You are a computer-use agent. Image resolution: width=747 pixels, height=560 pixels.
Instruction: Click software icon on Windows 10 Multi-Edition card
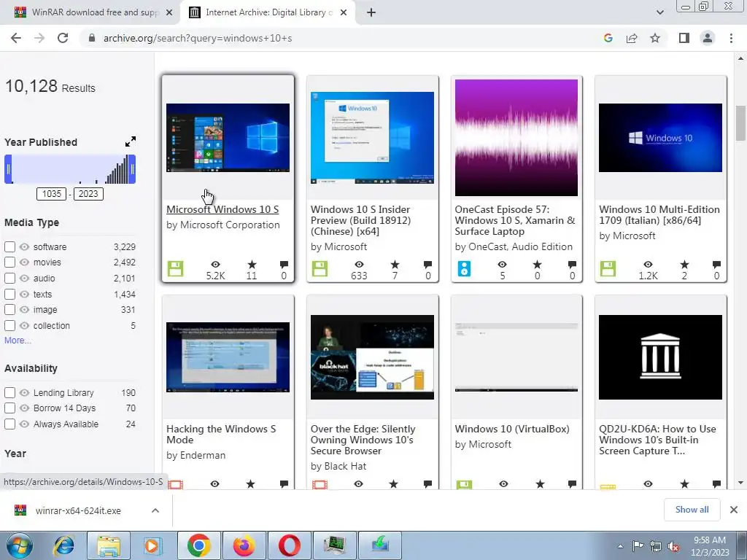point(608,268)
